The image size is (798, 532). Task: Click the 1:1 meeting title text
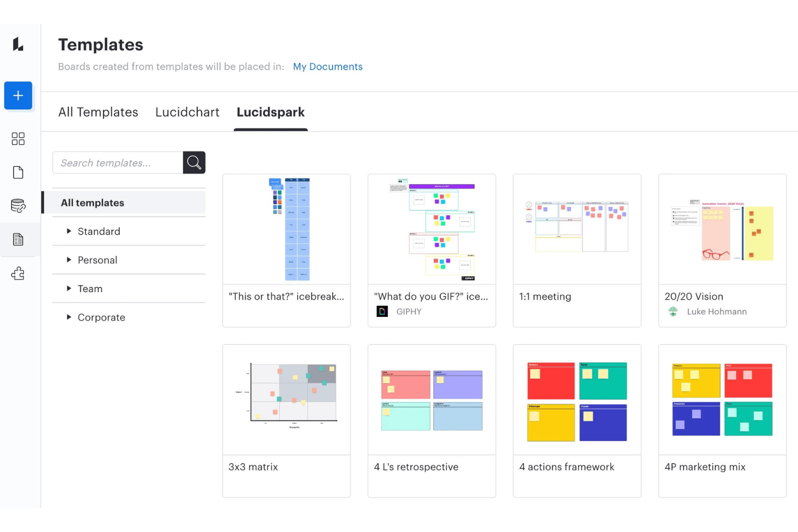tap(545, 296)
